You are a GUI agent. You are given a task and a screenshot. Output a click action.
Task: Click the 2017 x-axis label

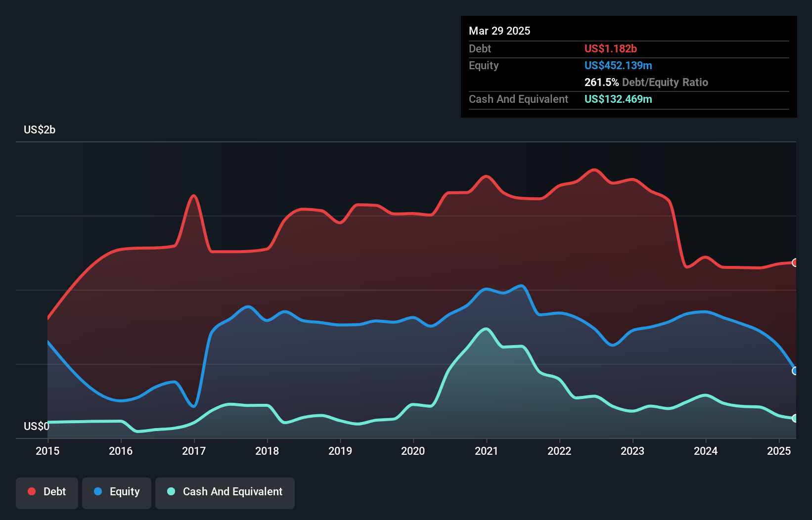click(x=194, y=451)
